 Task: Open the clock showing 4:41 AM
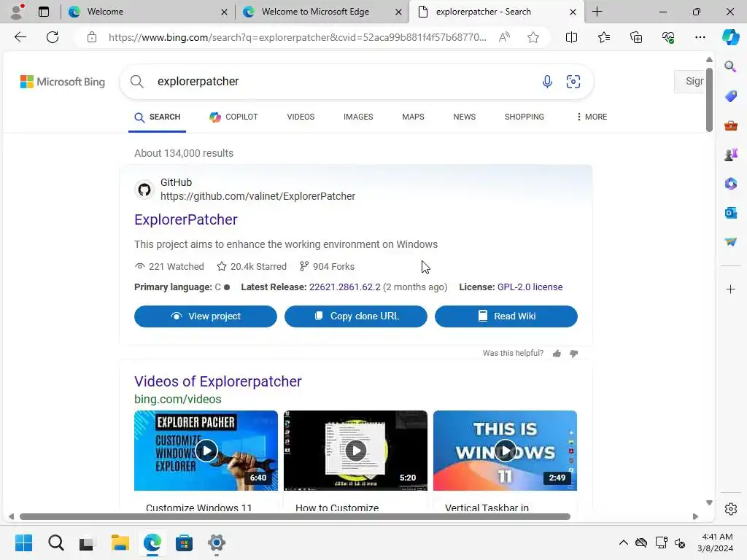coord(716,542)
